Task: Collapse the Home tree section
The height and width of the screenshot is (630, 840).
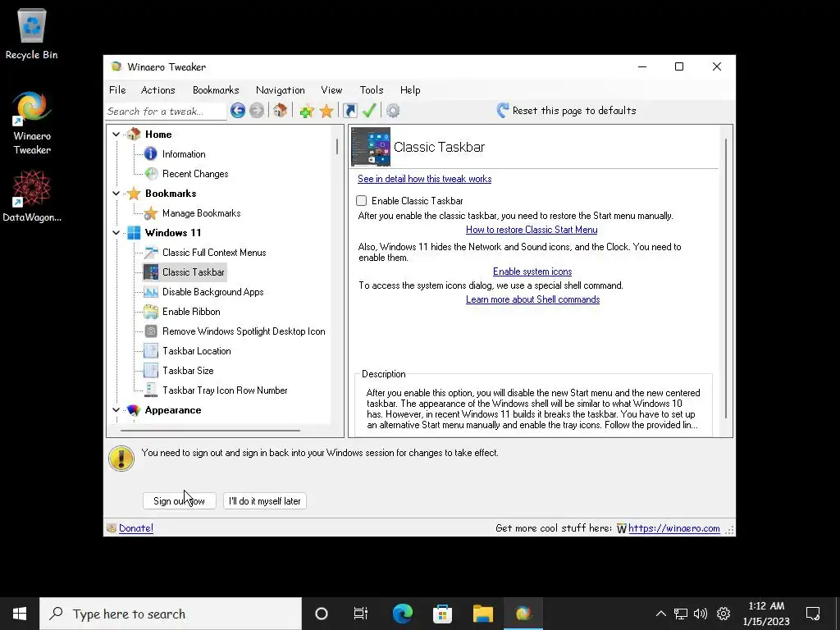Action: click(x=116, y=135)
